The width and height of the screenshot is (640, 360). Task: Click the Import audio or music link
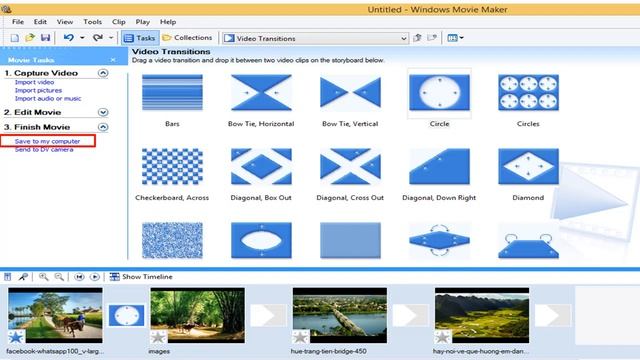click(48, 99)
